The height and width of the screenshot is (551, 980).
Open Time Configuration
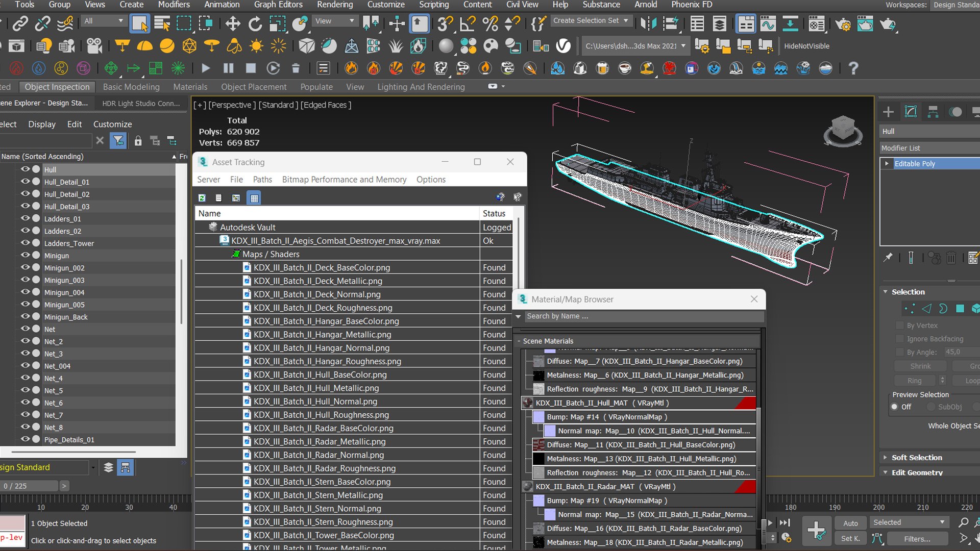786,538
